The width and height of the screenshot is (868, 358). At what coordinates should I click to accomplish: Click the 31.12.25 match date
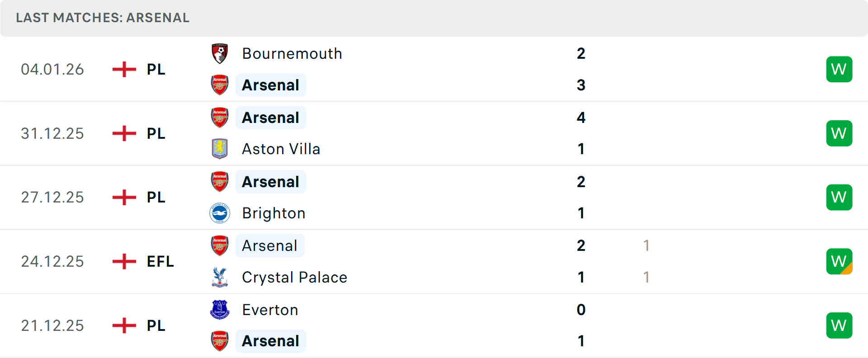(52, 133)
